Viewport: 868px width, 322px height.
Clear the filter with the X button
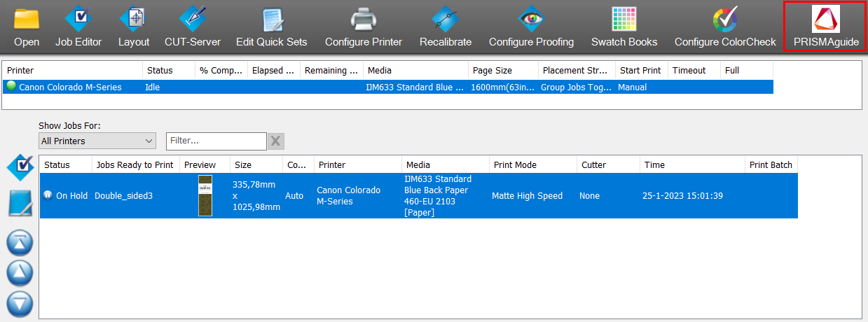point(276,141)
